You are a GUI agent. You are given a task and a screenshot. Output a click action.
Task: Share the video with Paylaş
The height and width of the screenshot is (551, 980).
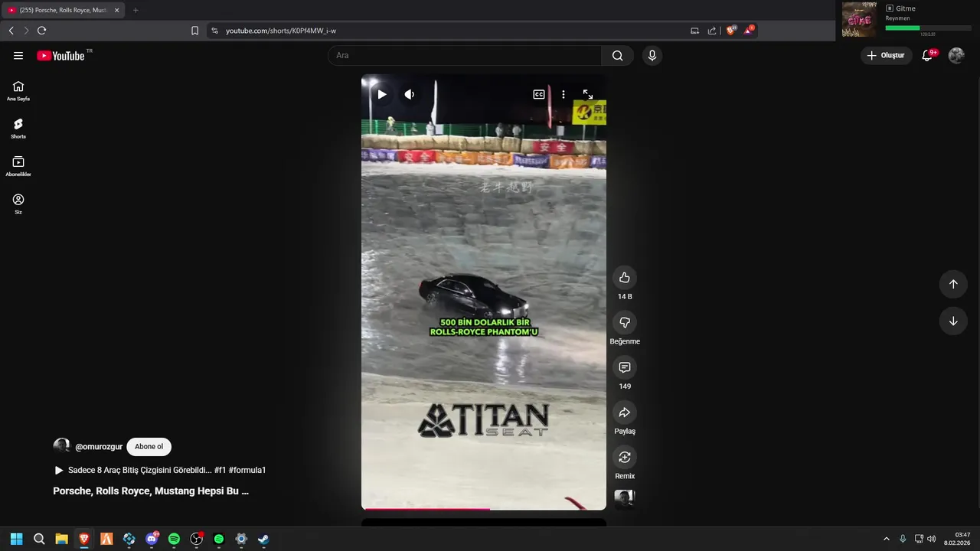pyautogui.click(x=625, y=412)
